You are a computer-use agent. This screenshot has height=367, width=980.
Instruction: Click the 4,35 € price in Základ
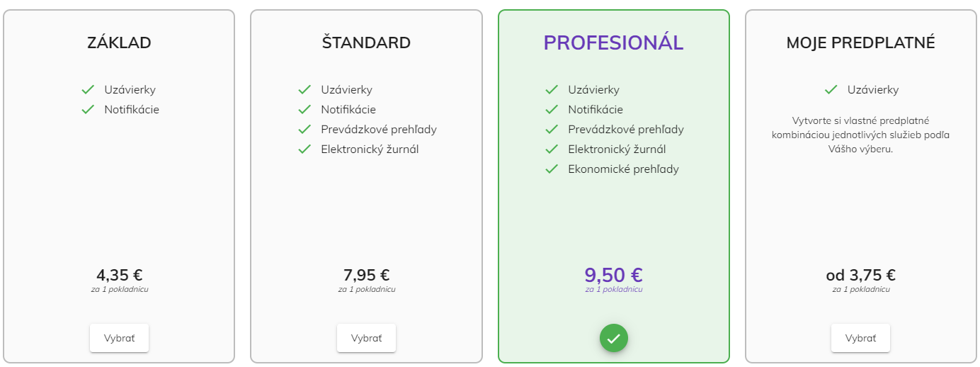click(x=119, y=275)
